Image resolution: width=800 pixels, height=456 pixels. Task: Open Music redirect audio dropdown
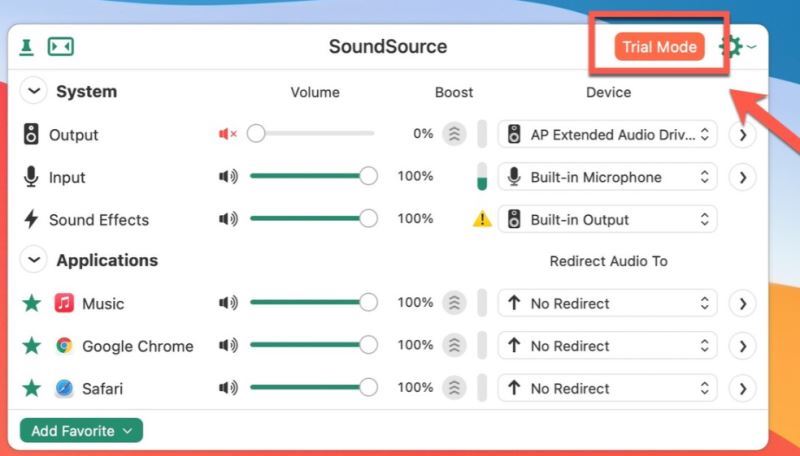pyautogui.click(x=608, y=303)
